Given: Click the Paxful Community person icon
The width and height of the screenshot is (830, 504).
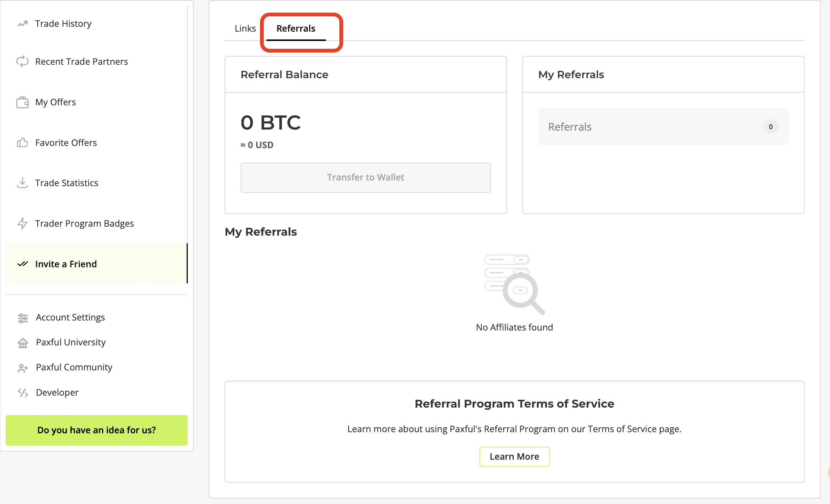Looking at the screenshot, I should point(23,368).
